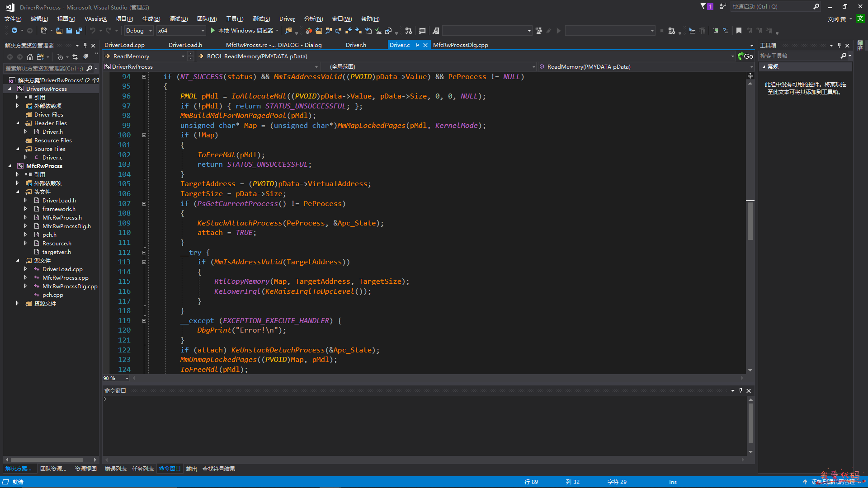Click the notifications flag icon
This screenshot has width=868, height=488.
703,6
